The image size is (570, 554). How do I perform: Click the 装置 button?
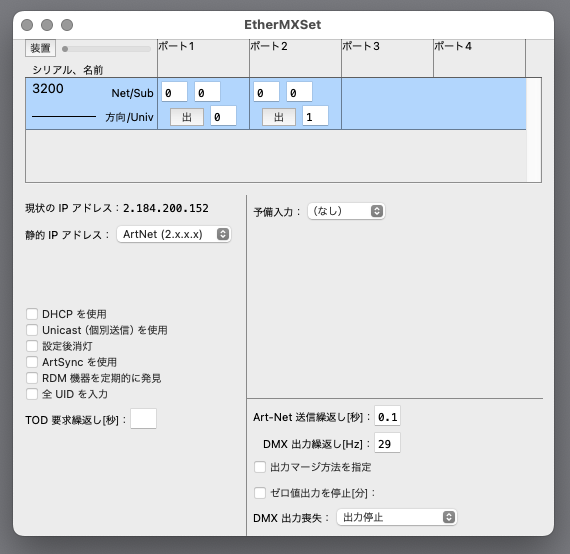[40, 48]
